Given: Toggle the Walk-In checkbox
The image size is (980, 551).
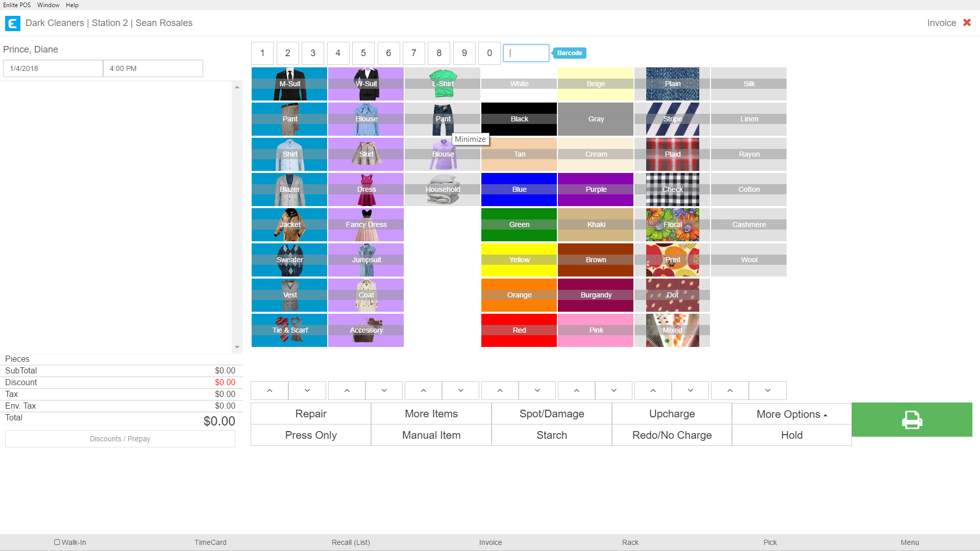Looking at the screenshot, I should pyautogui.click(x=57, y=542).
